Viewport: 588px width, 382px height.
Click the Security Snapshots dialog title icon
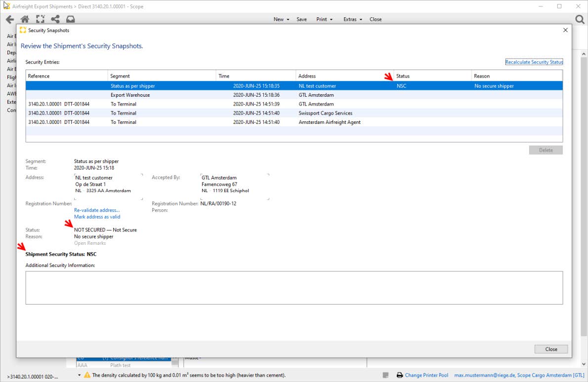coord(23,30)
